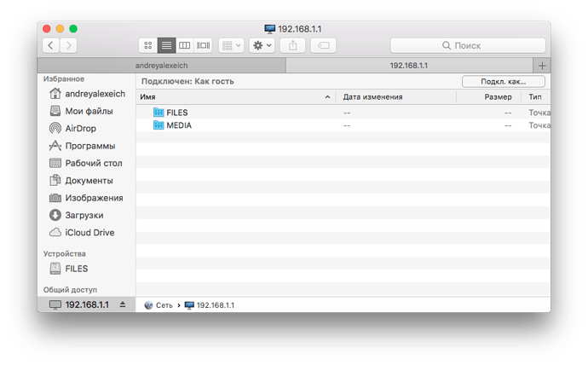Select the FILES shared folder icon

[159, 113]
